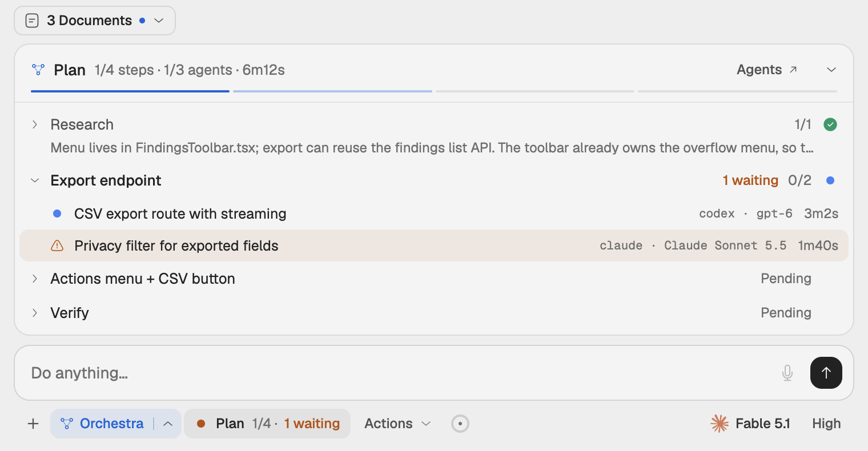Open the Agents link
The height and width of the screenshot is (451, 868).
coord(767,70)
